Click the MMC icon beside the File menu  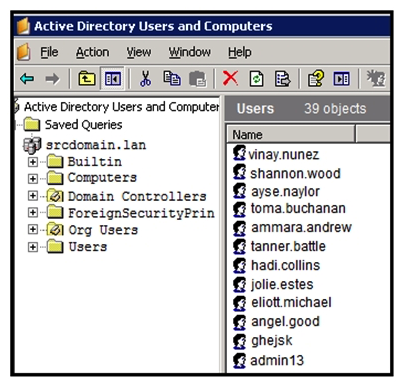tap(24, 52)
